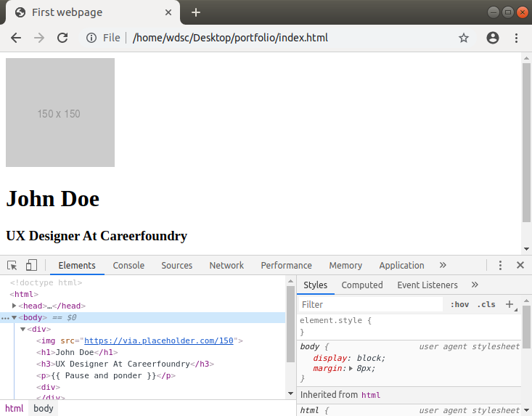Select the img element node
Image resolution: width=532 pixels, height=416 pixels.
[139, 340]
